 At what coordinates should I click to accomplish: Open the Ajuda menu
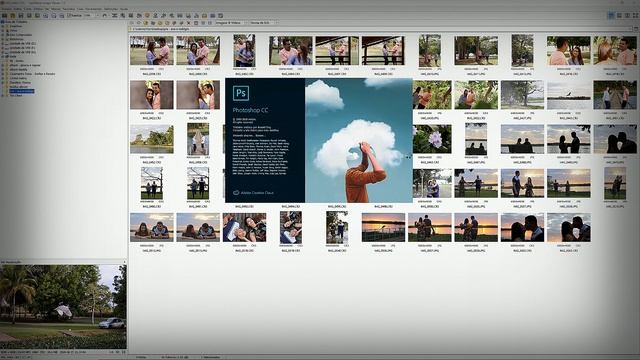coord(124,9)
